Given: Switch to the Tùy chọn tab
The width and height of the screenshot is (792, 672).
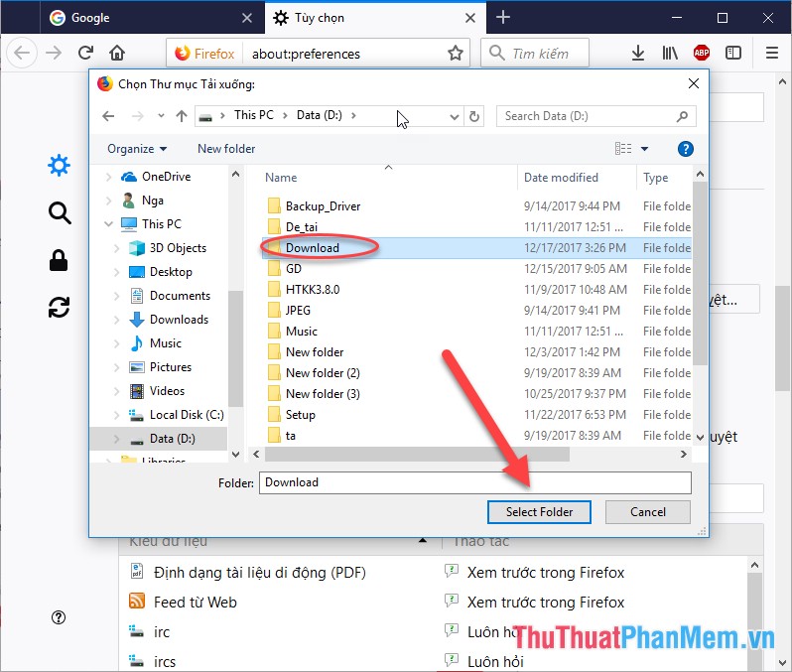Looking at the screenshot, I should point(373,18).
